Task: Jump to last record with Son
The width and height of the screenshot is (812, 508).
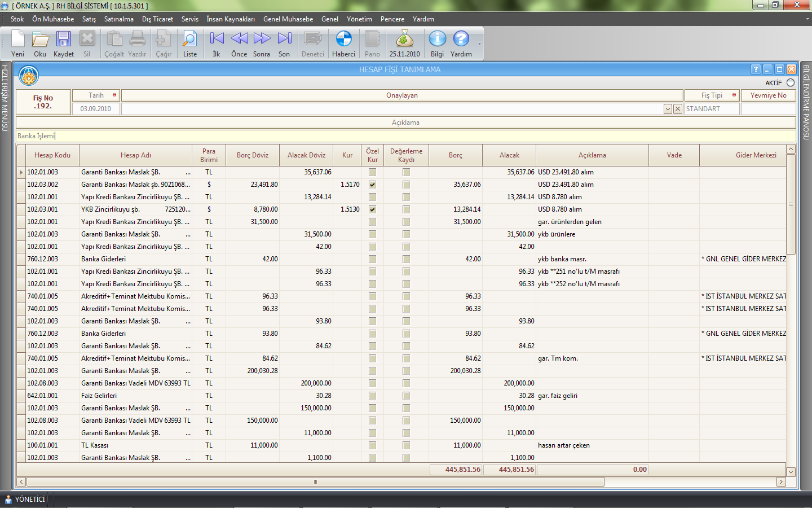Action: click(284, 40)
